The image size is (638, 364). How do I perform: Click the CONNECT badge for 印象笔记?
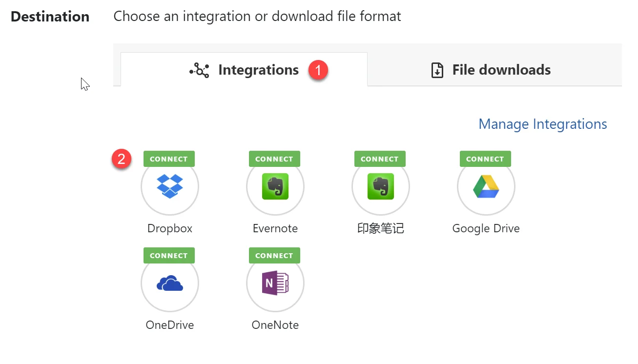[380, 159]
